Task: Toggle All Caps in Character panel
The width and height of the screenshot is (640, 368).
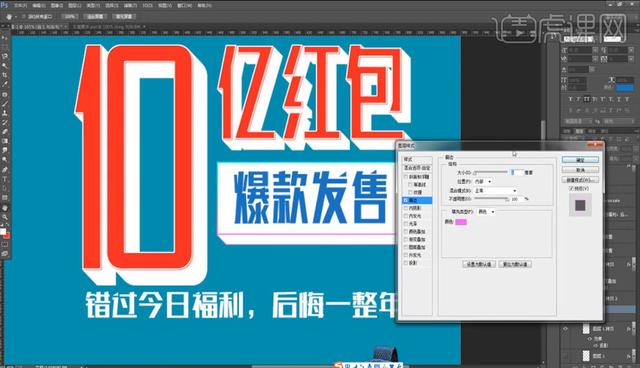Action: (x=587, y=99)
